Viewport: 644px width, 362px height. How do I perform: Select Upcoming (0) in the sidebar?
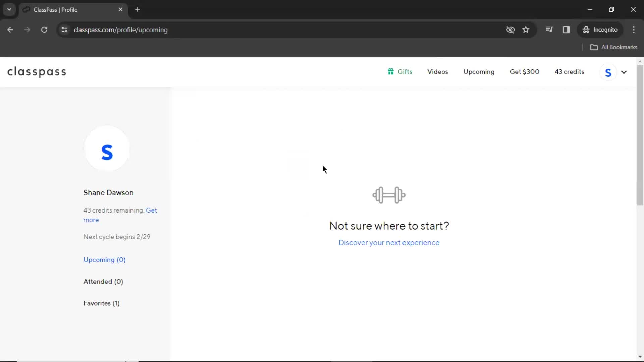coord(104,260)
